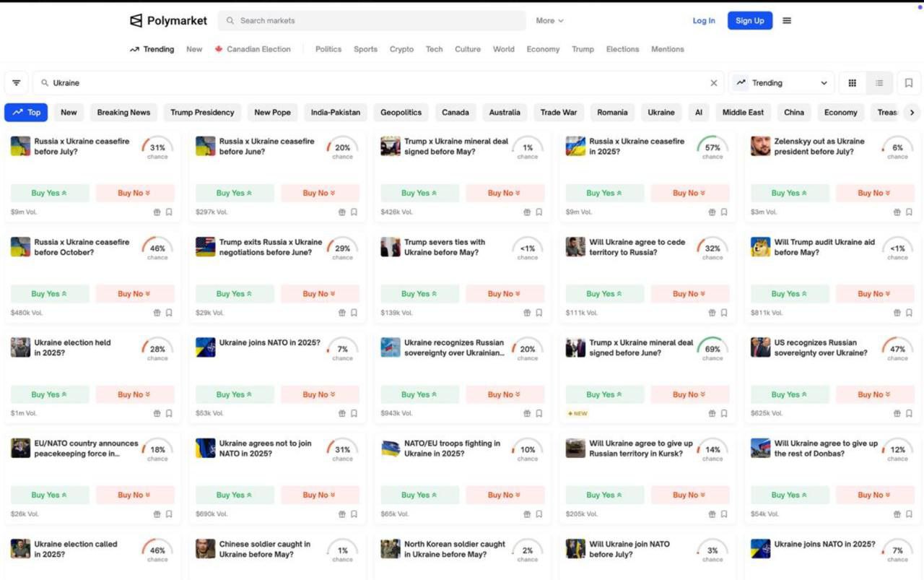Click gift icon on Trump severs ties card
This screenshot has width=924, height=580.
tap(527, 313)
